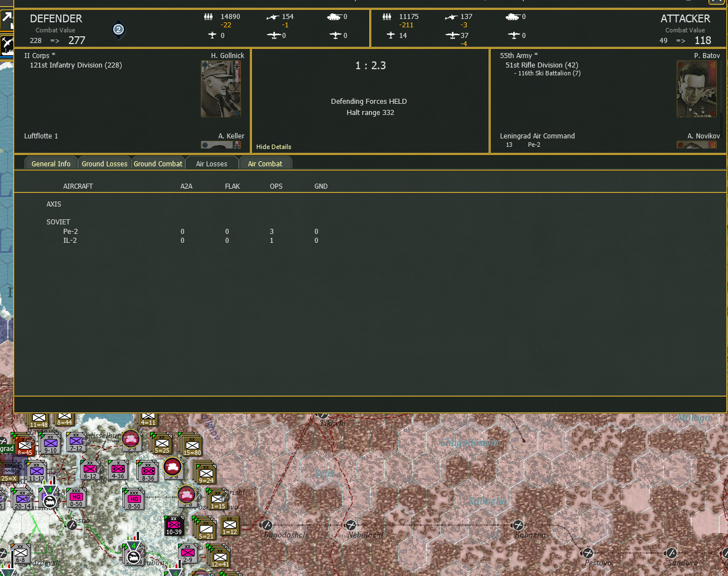This screenshot has width=728, height=576.
Task: Click the defender fighter aircraft icon
Action: coord(212,35)
